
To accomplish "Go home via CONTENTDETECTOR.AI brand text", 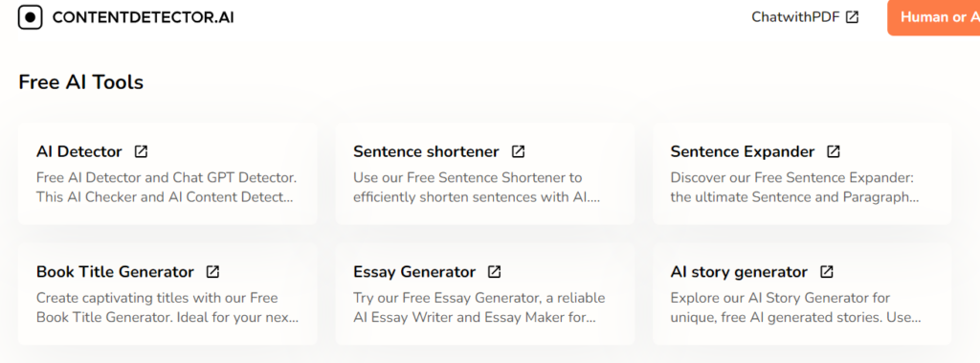I will [x=144, y=17].
